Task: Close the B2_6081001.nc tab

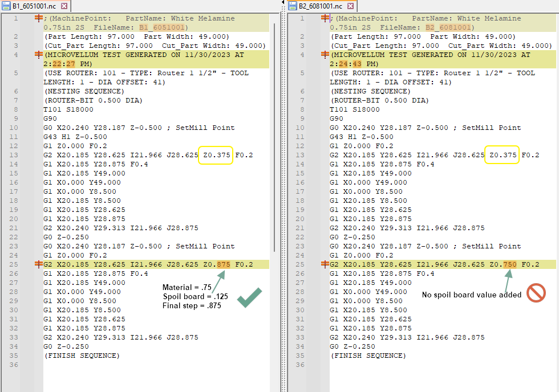Action: tap(350, 6)
